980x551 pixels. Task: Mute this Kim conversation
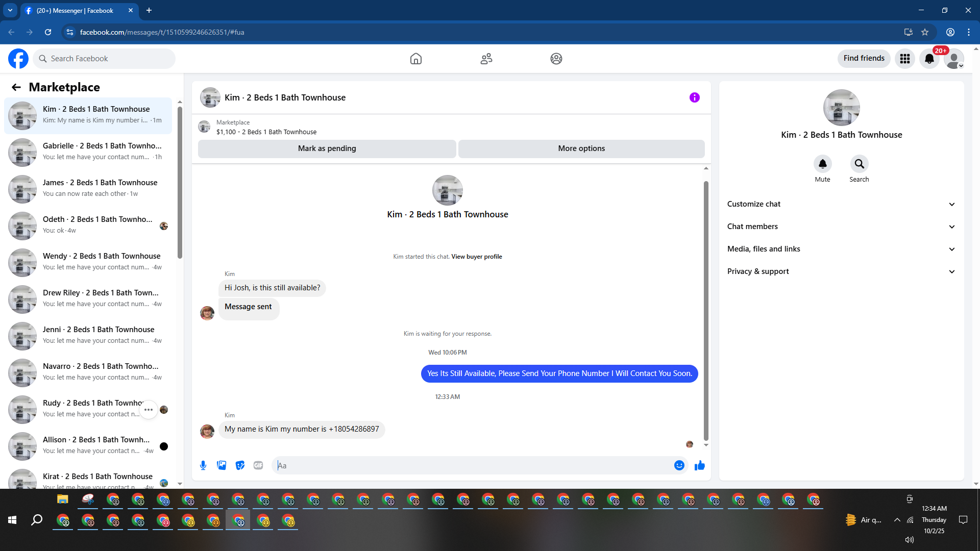(822, 164)
